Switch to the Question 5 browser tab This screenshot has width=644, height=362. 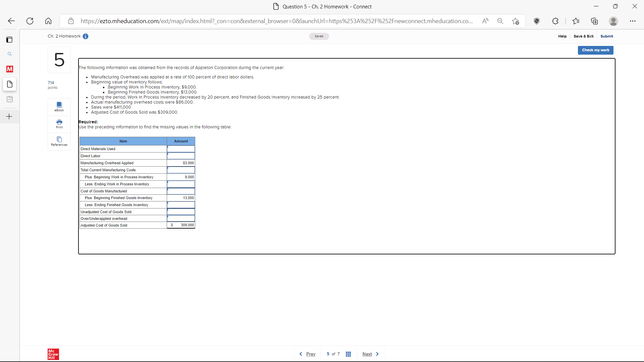tap(322, 6)
